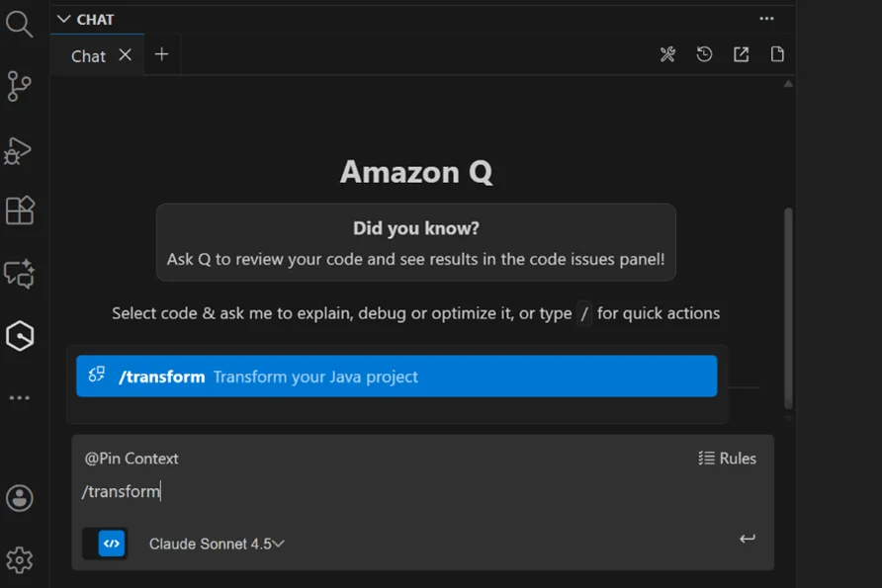Open the Accounts icon in the sidebar
This screenshot has height=588, width=882.
pos(20,499)
